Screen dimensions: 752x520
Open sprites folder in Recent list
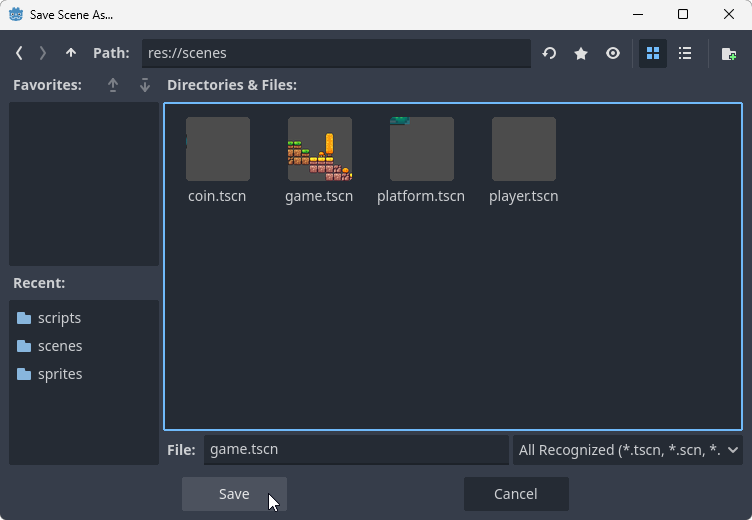pos(58,374)
